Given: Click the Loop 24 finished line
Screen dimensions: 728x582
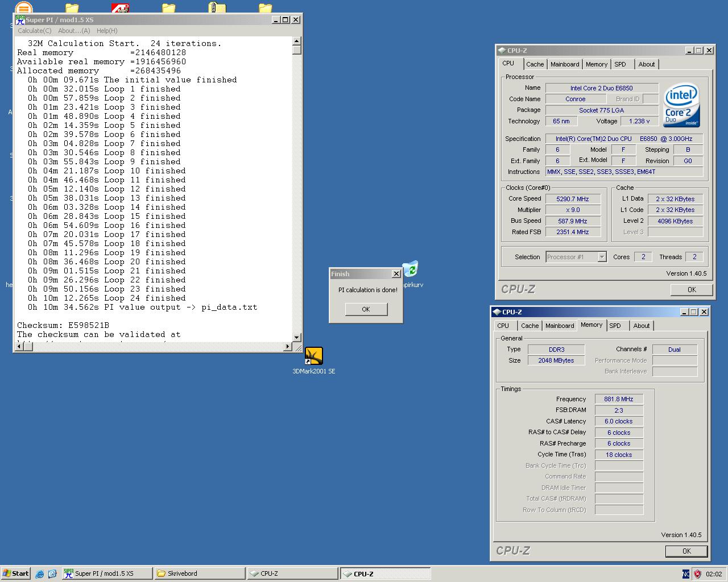Looking at the screenshot, I should (107, 298).
